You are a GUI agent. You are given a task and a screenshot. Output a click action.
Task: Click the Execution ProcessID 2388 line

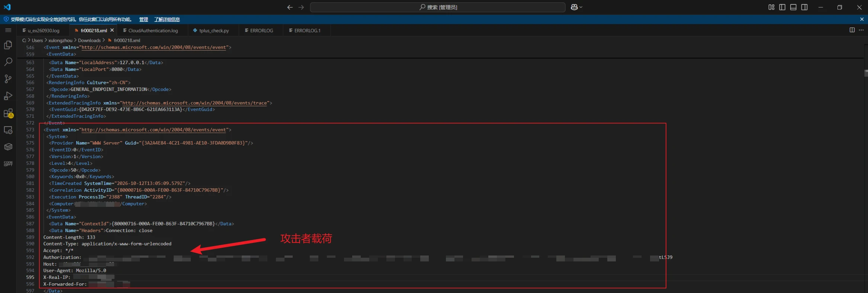pyautogui.click(x=110, y=197)
